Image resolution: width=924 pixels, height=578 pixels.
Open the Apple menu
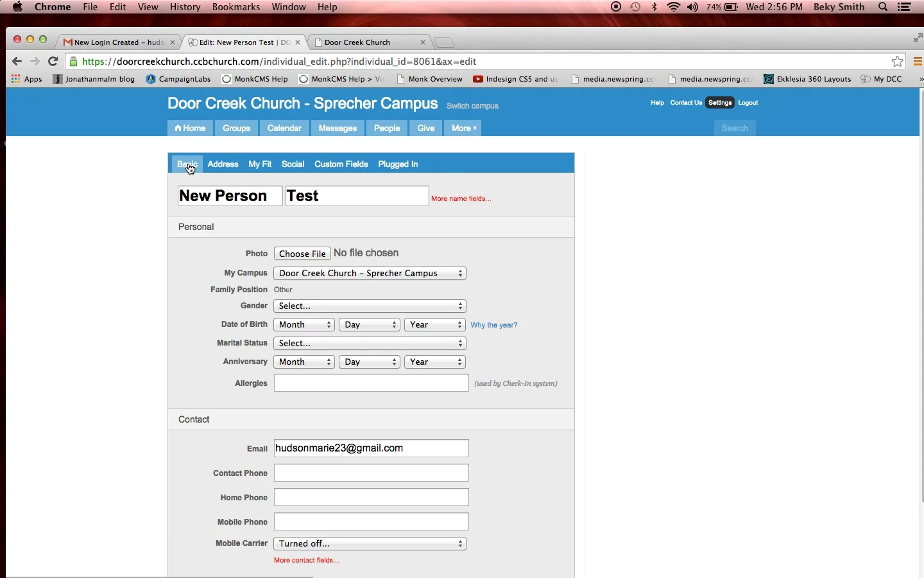18,7
